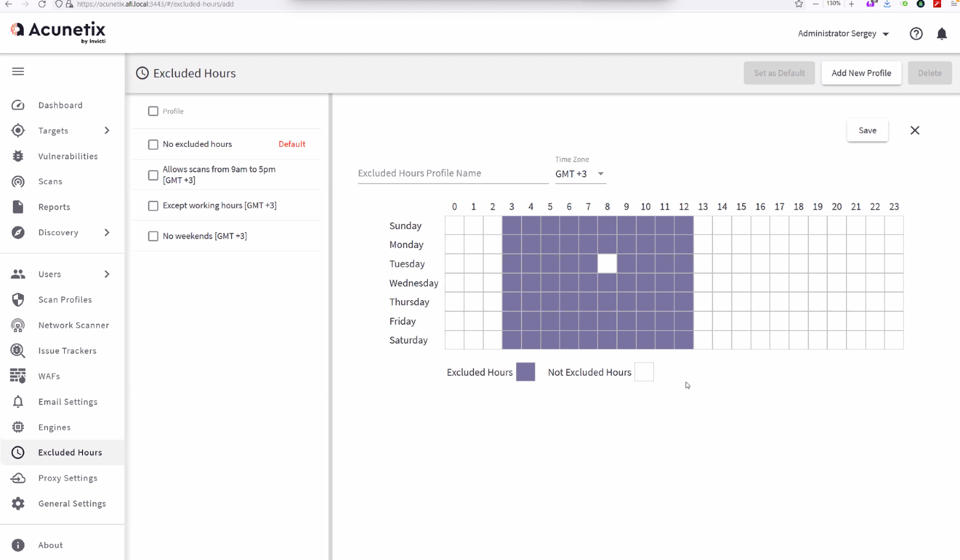Open Proxy Settings cloud icon
The height and width of the screenshot is (560, 960).
click(x=18, y=478)
